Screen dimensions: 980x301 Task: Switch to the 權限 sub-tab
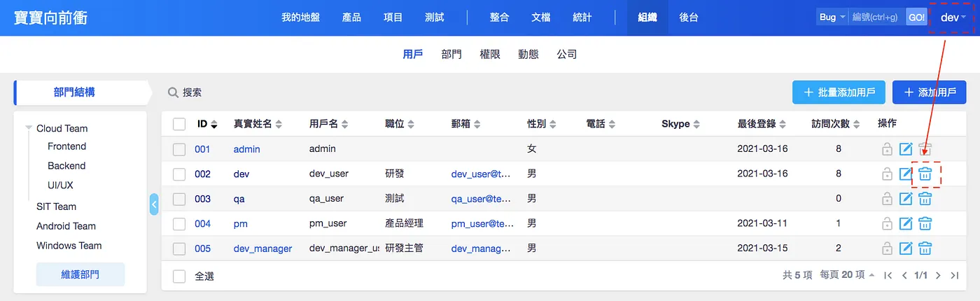click(x=490, y=54)
